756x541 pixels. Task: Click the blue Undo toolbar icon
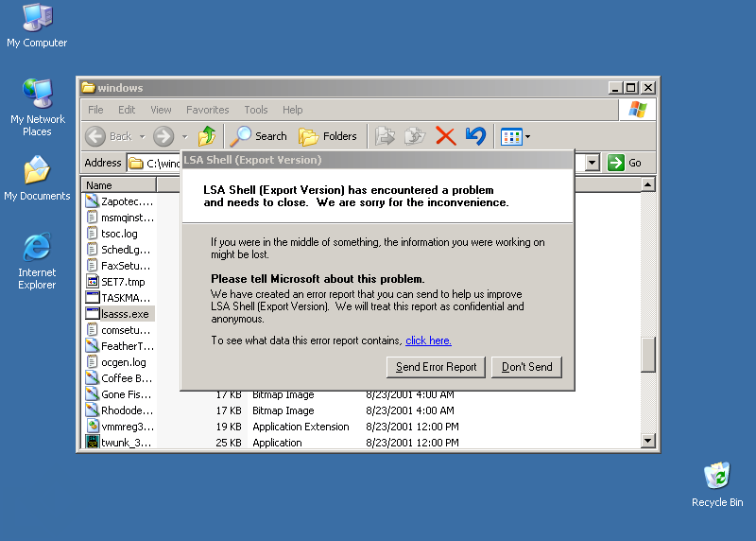[476, 136]
